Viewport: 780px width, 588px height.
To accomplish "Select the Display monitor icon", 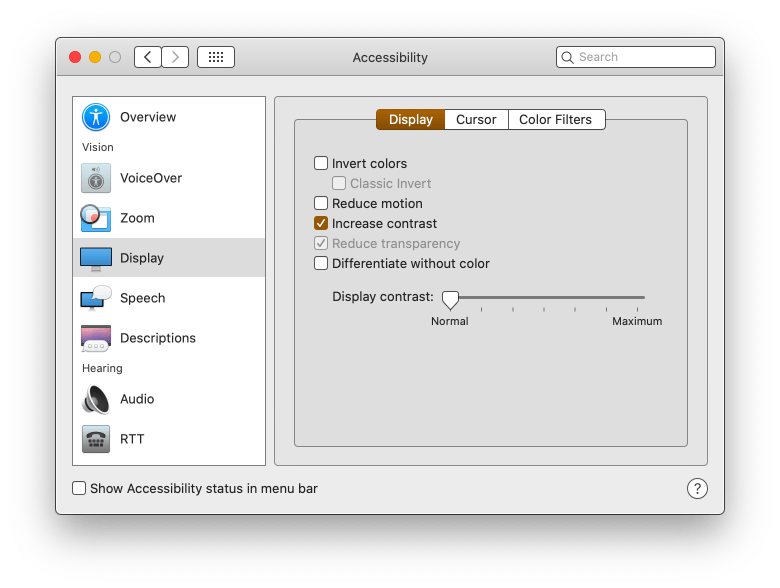I will pyautogui.click(x=96, y=259).
